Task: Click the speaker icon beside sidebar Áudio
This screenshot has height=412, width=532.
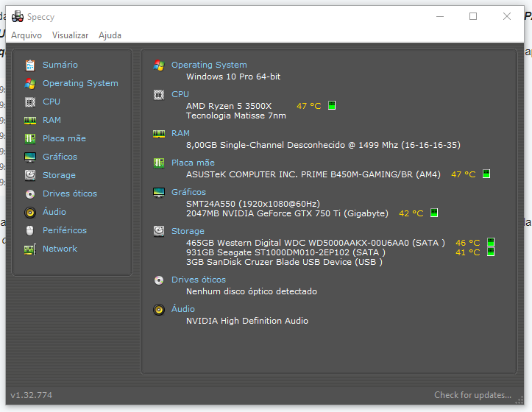Action: coord(30,213)
